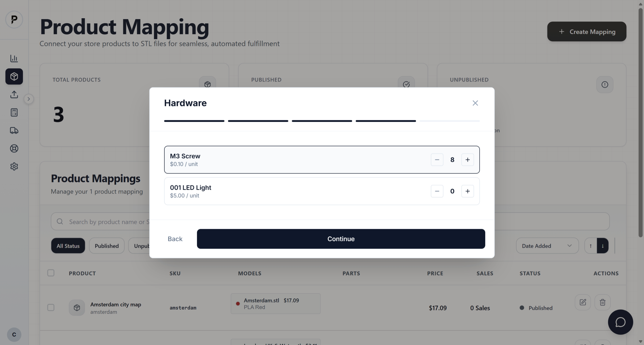Click the third step progress bar segment
This screenshot has width=644, height=345.
pos(322,121)
